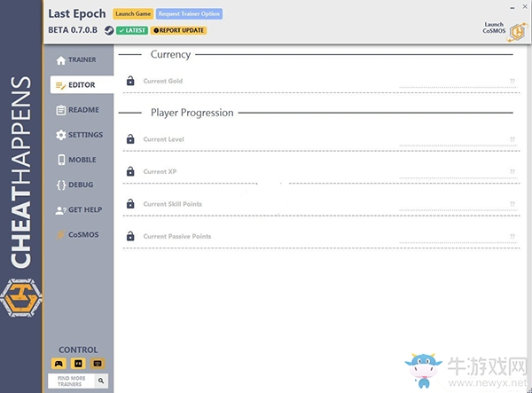Open the Trainer tab
This screenshot has height=393, width=532.
76,59
